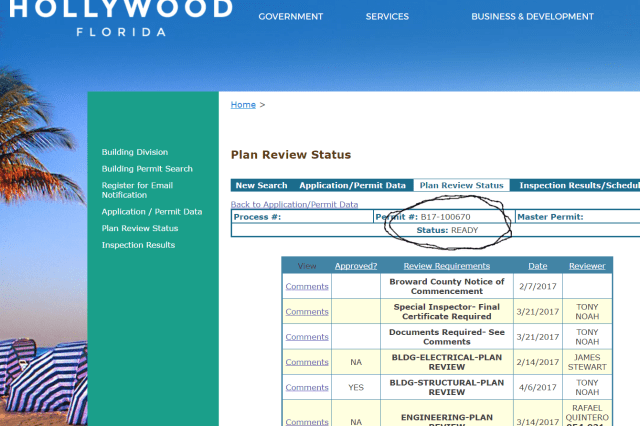Open the Government menu
640x426 pixels.
coord(290,17)
